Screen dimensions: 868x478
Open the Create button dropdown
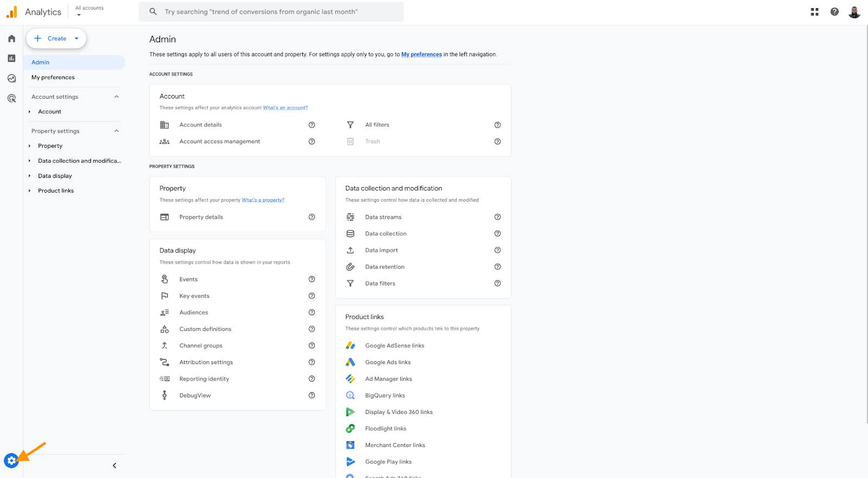click(76, 39)
